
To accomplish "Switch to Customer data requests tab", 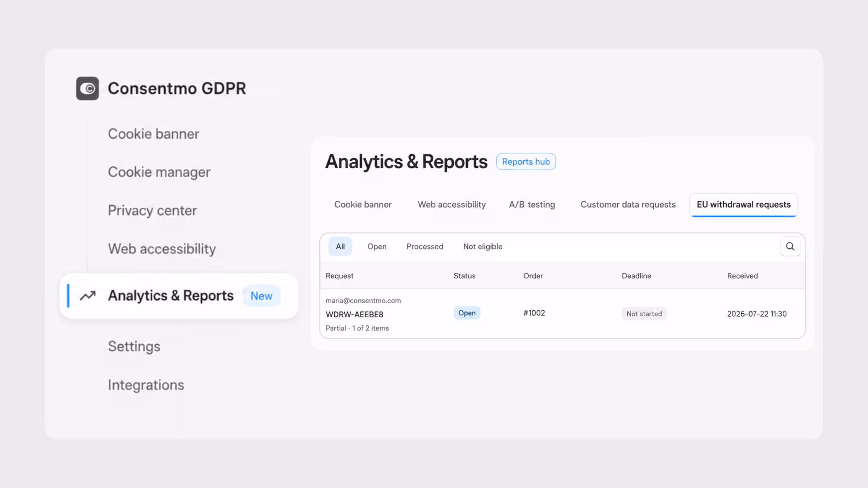I will pos(628,204).
